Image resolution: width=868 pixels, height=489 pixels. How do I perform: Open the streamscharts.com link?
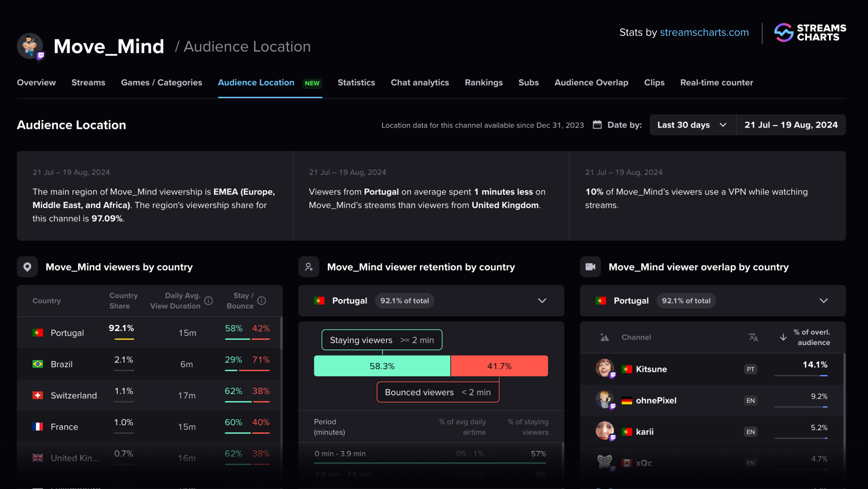[x=704, y=33]
